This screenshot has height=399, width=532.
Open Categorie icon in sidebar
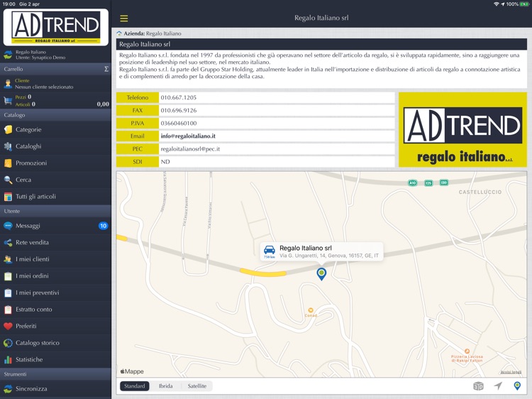(8, 130)
